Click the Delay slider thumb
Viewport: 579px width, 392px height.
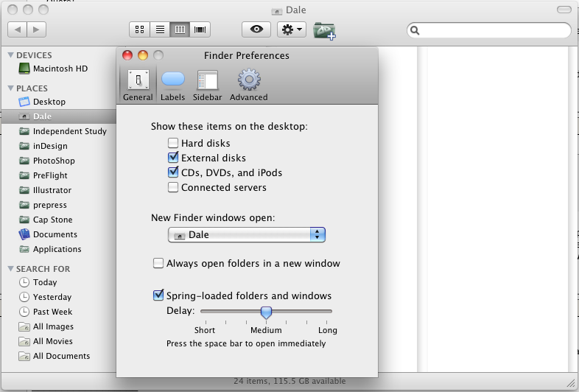[x=266, y=312]
